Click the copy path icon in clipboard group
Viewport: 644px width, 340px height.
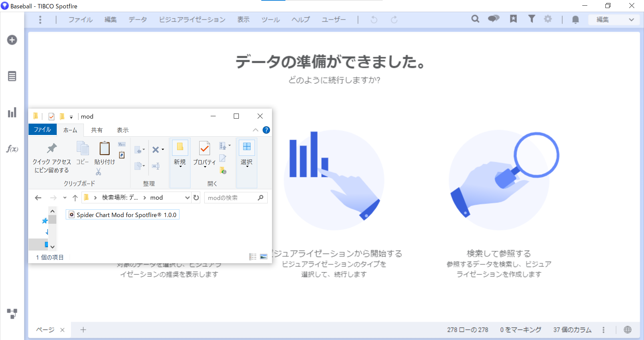point(122,144)
